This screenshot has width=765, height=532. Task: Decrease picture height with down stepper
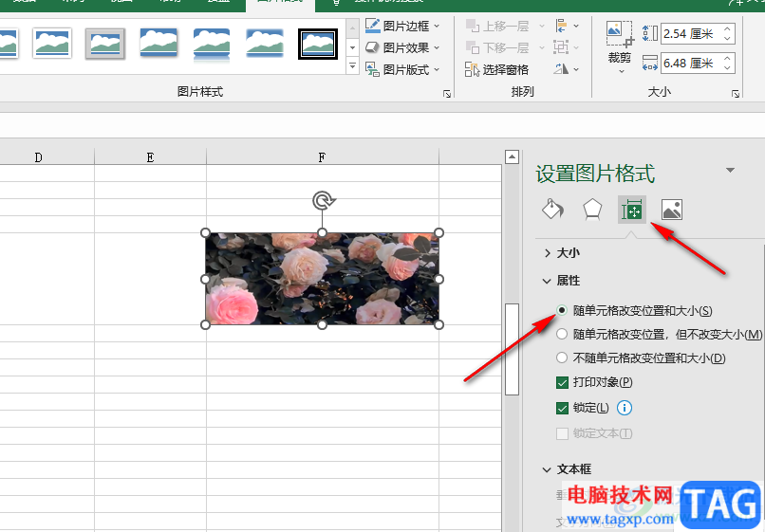727,39
